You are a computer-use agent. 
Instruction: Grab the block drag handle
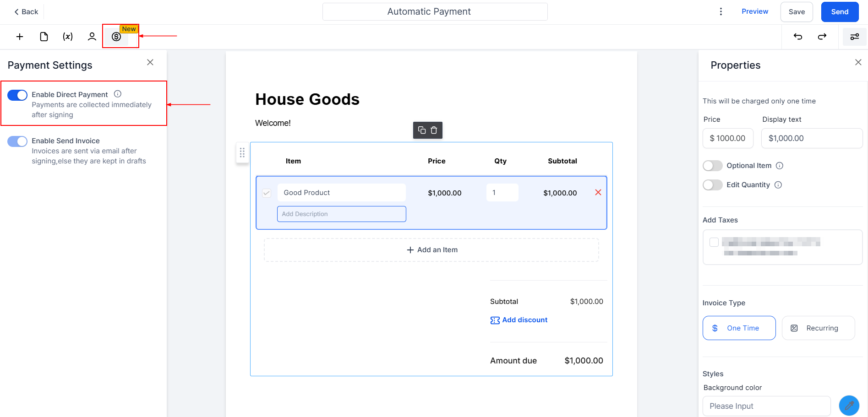[242, 152]
